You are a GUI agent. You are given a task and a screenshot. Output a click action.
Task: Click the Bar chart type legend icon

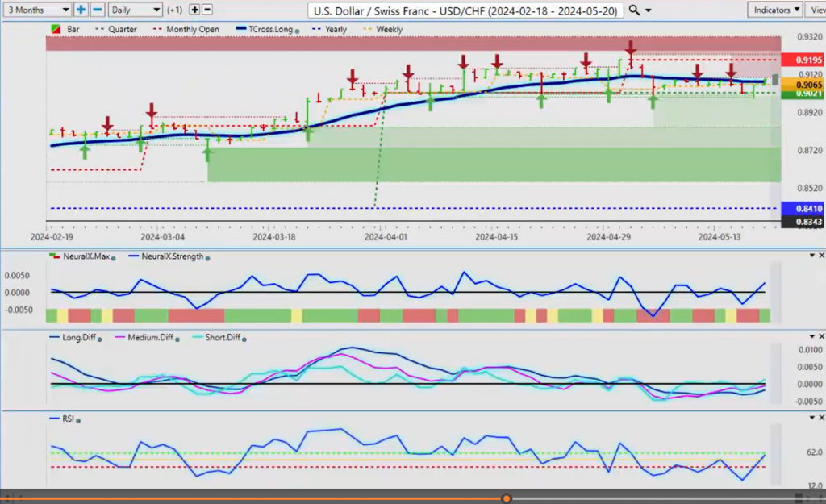[55, 30]
